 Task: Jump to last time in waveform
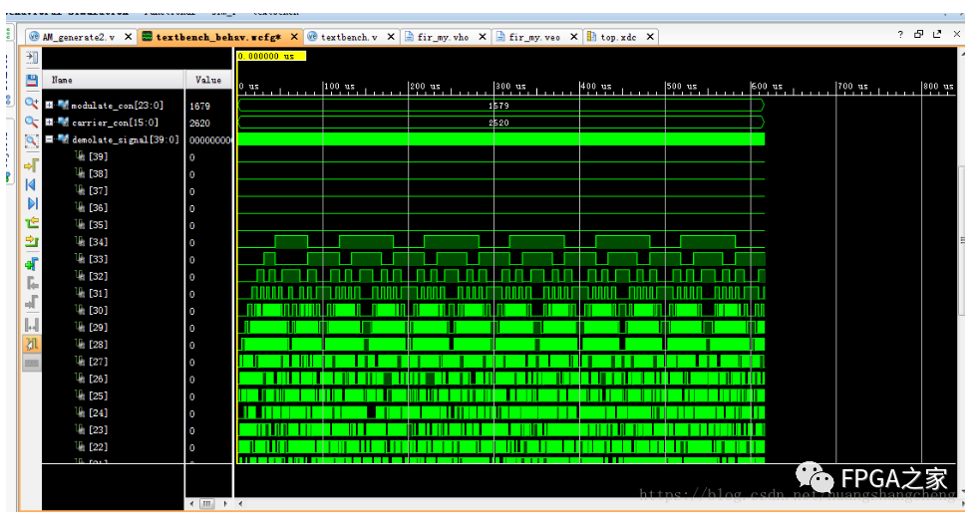[31, 204]
